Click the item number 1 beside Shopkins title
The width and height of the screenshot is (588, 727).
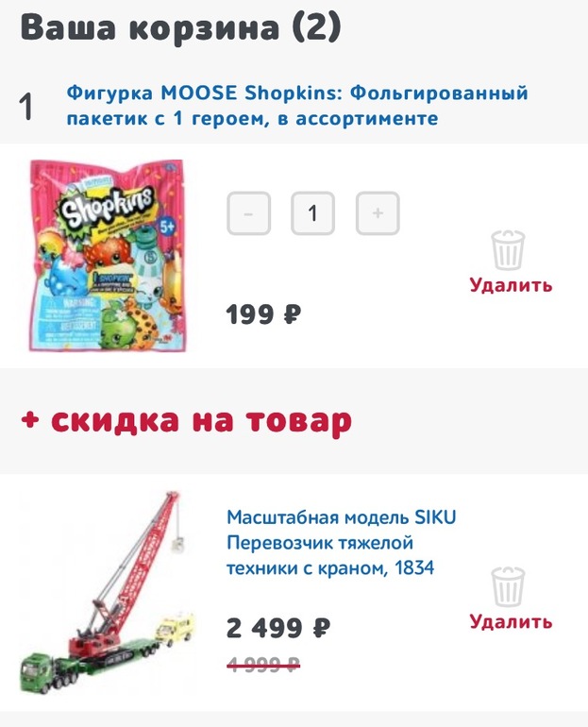point(26,107)
